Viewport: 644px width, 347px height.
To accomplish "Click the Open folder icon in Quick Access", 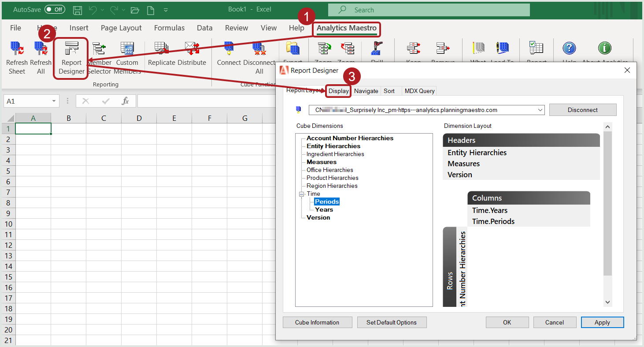I will pyautogui.click(x=135, y=10).
